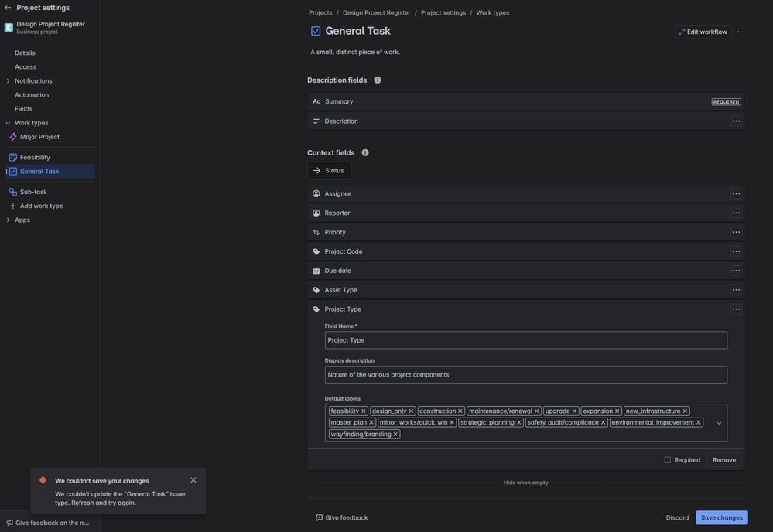Click the Remove button for Project Type
Screen dimensions: 773x532
click(x=724, y=459)
